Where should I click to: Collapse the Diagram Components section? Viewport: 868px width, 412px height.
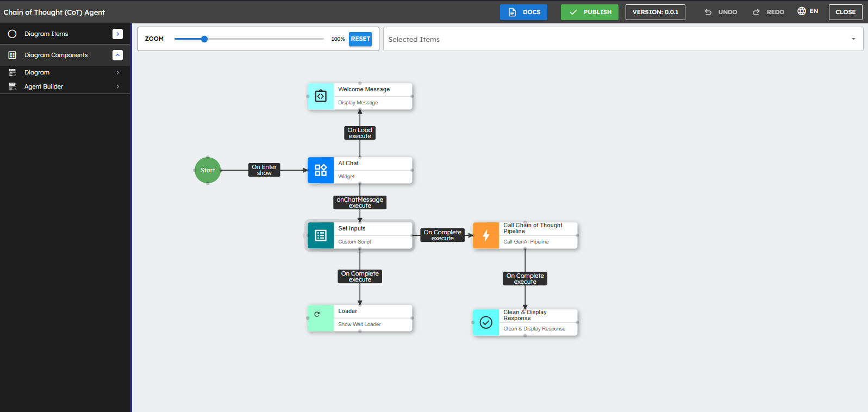point(117,55)
